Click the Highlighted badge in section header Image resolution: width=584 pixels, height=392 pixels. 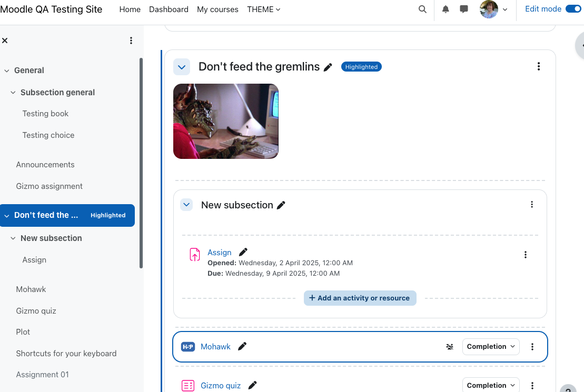(361, 67)
